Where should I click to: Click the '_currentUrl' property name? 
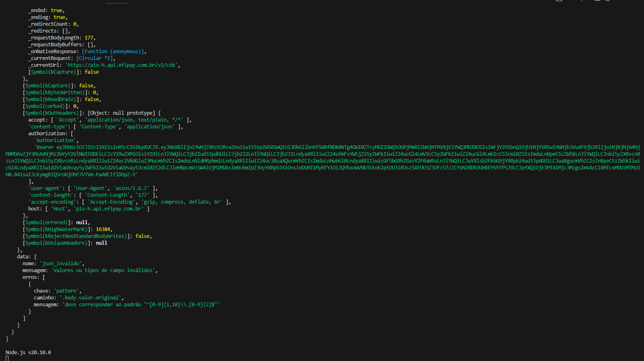[x=43, y=65]
